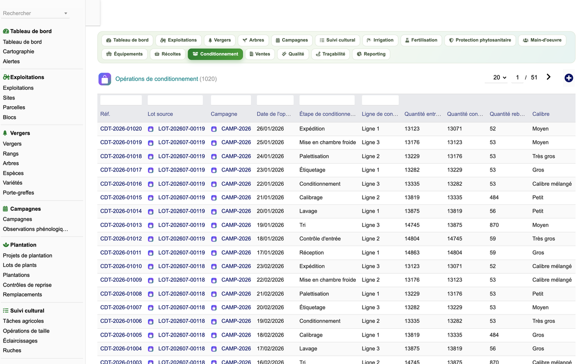Open the Campagnes tab
Viewport: 588px width, 364px height.
[292, 40]
